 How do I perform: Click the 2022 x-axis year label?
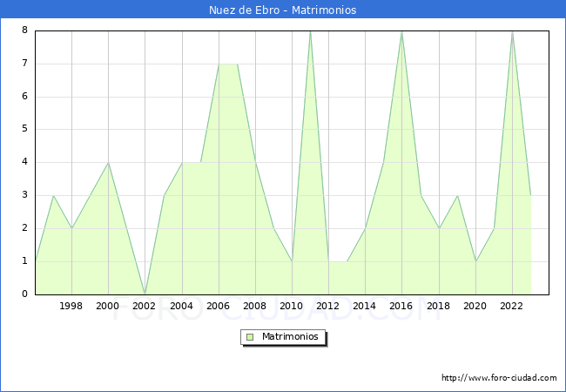(512, 307)
